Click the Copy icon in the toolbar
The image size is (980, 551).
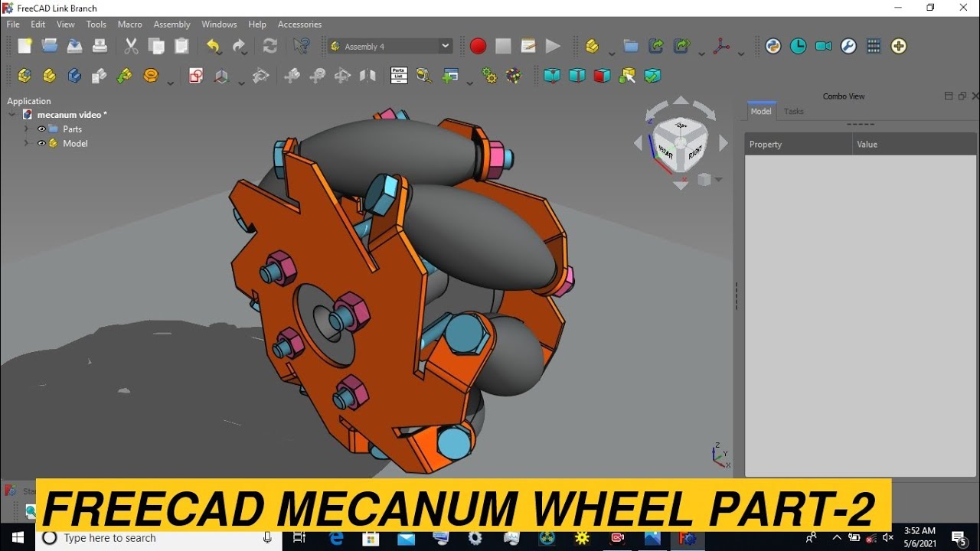pos(156,46)
